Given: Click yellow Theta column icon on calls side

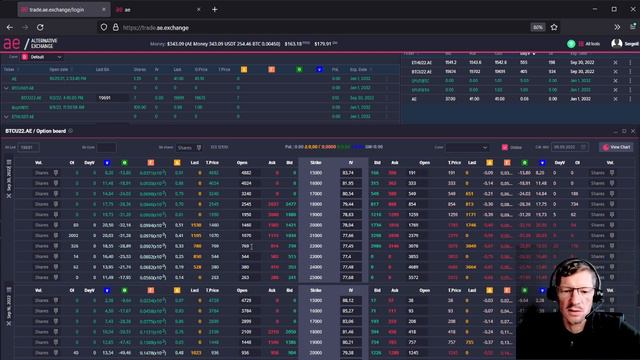Looking at the screenshot, I should 177,162.
